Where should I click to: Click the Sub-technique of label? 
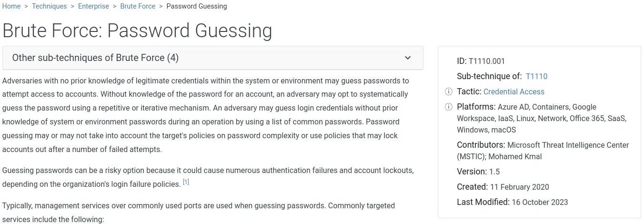[x=489, y=76]
